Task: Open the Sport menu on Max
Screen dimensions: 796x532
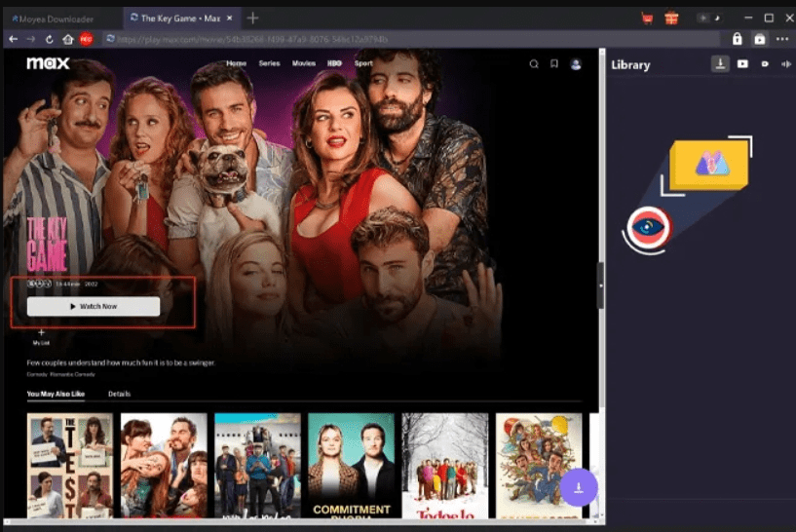Action: (363, 63)
